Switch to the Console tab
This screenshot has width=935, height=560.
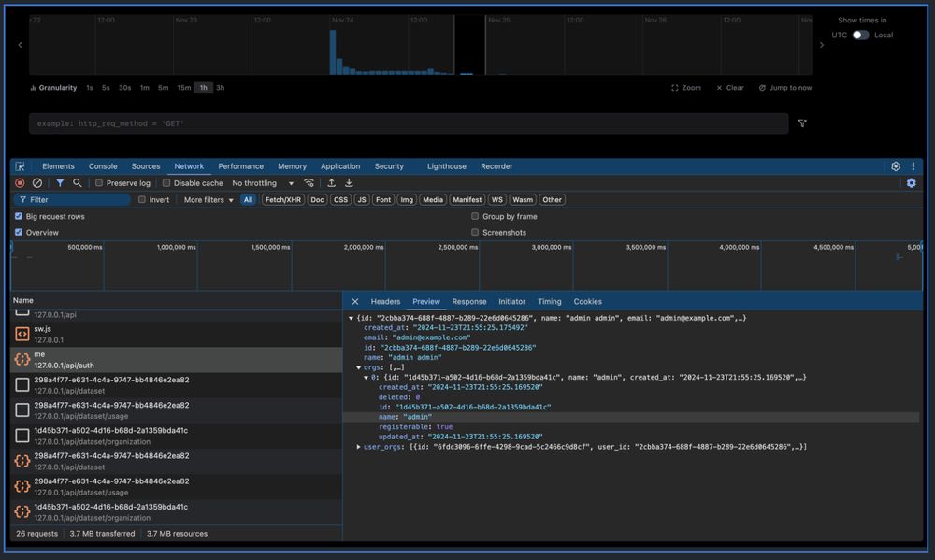103,166
